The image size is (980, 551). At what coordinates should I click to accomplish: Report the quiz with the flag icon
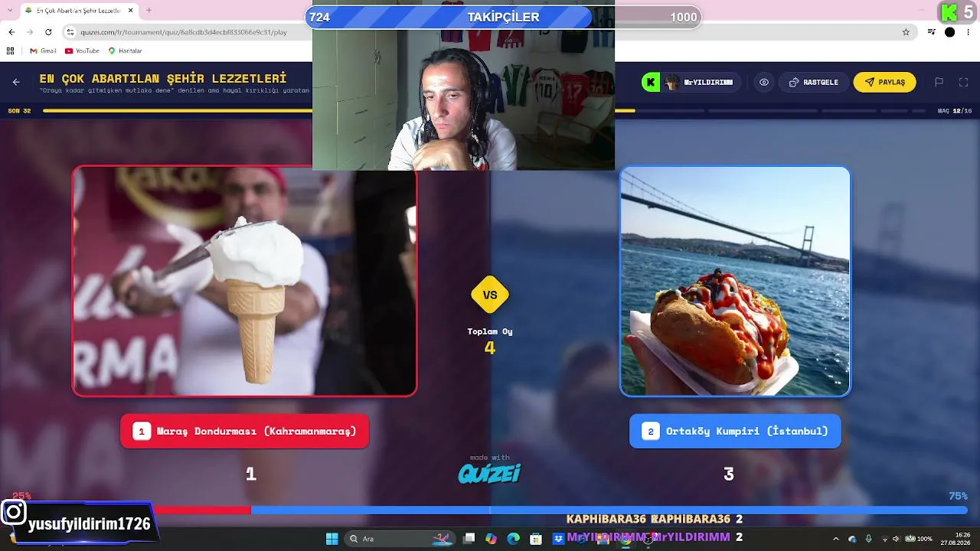(x=939, y=82)
